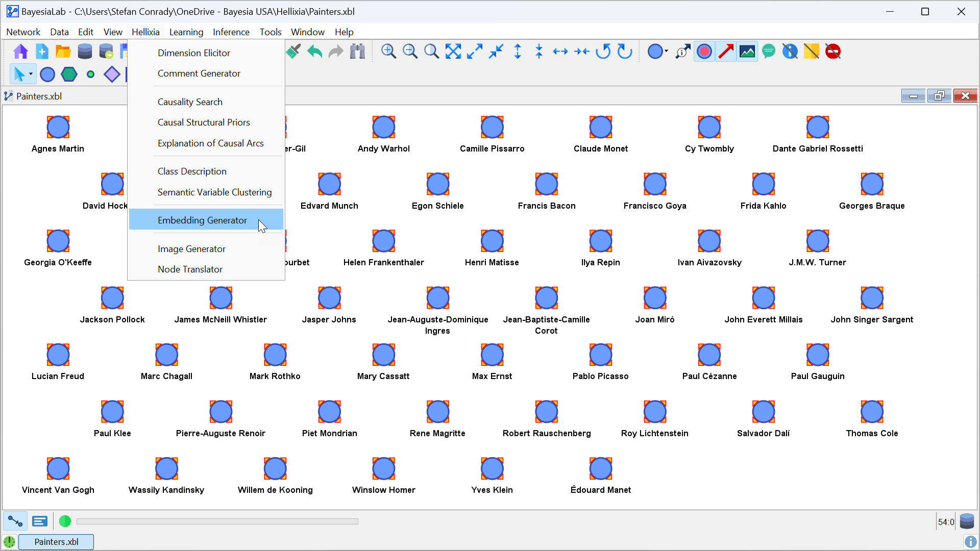Click the Painters.xbl button at bottom
Image resolution: width=980 pixels, height=551 pixels.
[56, 542]
